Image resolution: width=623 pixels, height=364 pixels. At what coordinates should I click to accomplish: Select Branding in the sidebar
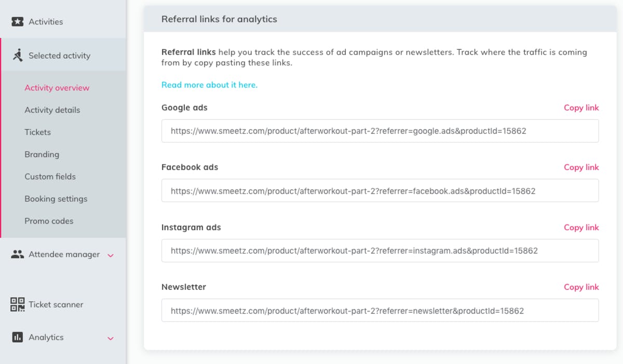pos(42,155)
